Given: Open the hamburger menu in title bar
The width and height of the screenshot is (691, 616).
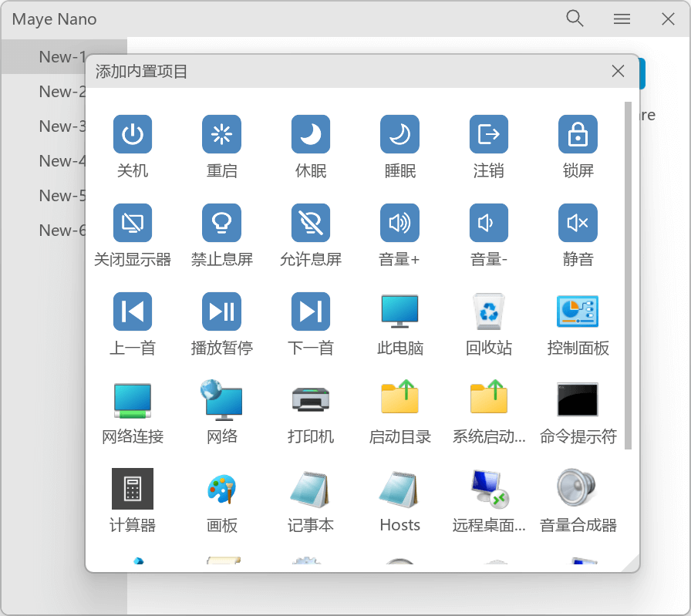Looking at the screenshot, I should coord(622,19).
